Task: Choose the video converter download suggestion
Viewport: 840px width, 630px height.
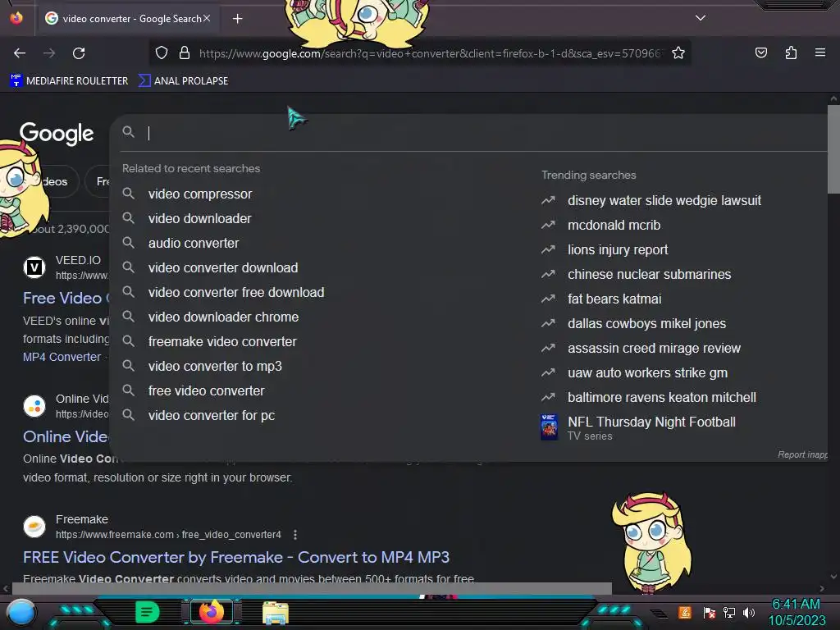Action: (x=223, y=268)
